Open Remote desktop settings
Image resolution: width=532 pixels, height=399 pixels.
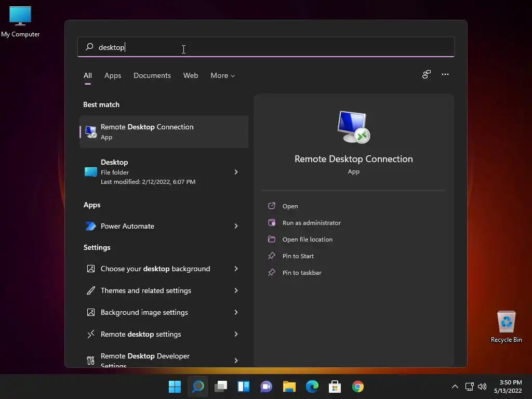(164, 334)
